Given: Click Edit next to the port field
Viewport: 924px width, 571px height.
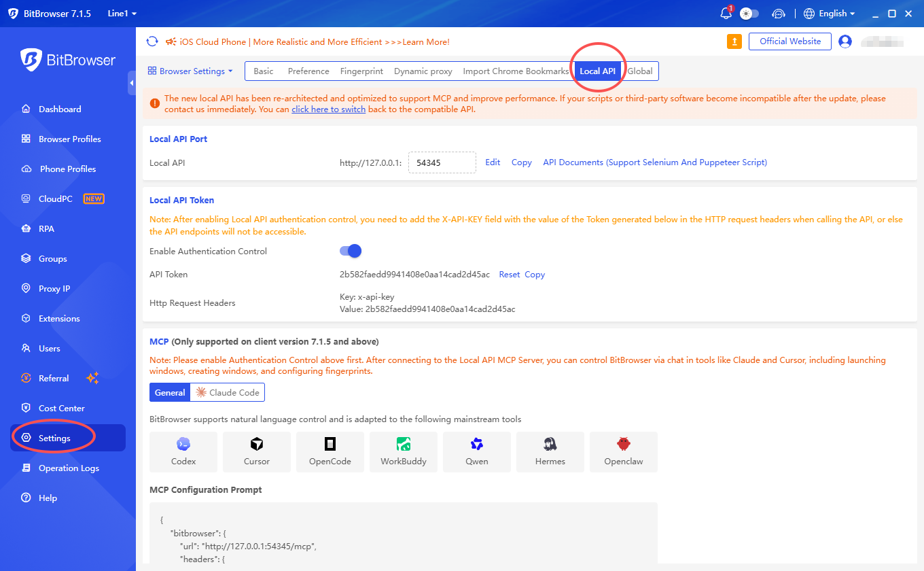Looking at the screenshot, I should click(x=493, y=162).
